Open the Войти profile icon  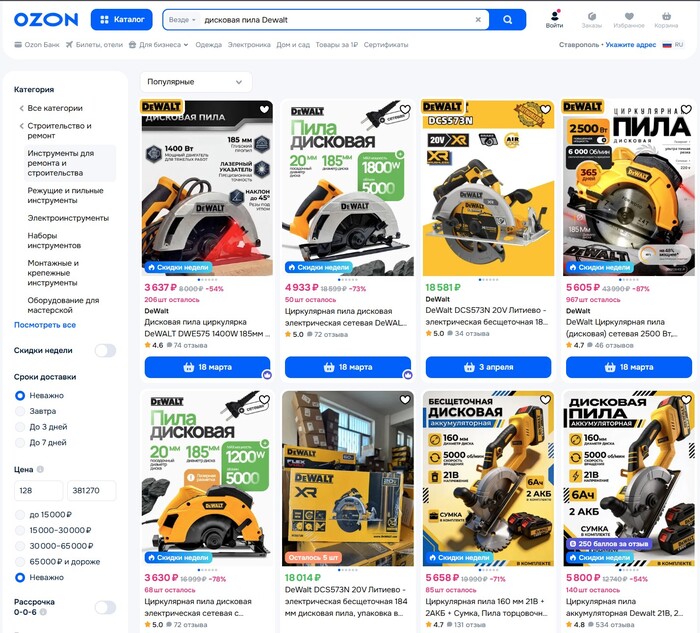click(554, 19)
